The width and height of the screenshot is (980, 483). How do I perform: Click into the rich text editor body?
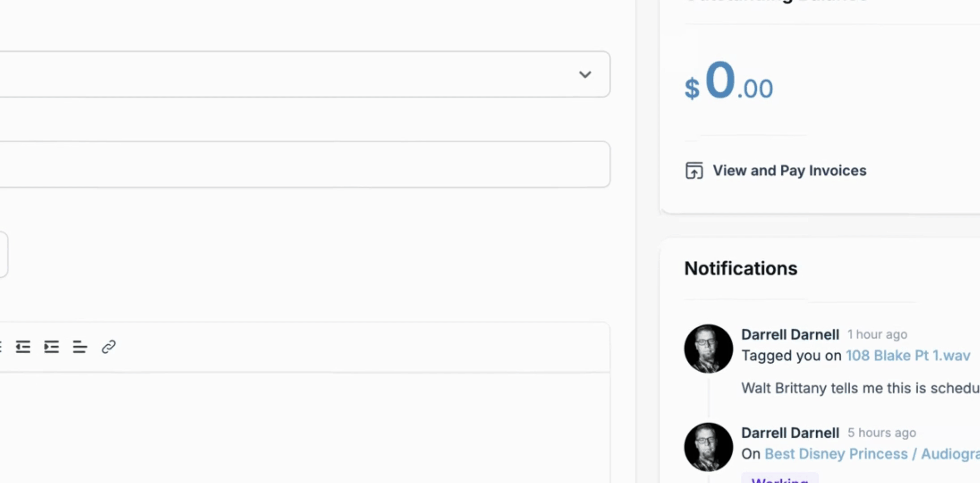pos(305,427)
